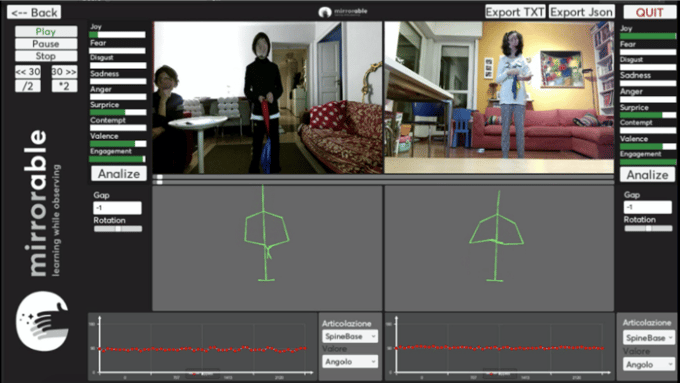680x383 pixels.
Task: Expand right Articolazione SpineBase dropdown
Action: [x=649, y=338]
